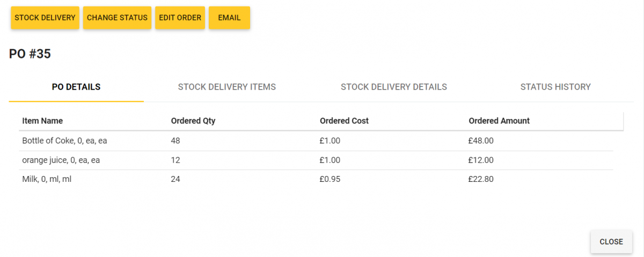Viewport: 644px width, 257px height.
Task: Switch to Stock Delivery Items tab
Action: (227, 87)
